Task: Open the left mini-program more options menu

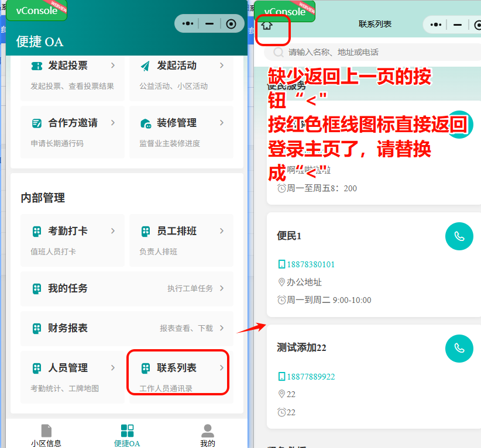Action: tap(188, 23)
